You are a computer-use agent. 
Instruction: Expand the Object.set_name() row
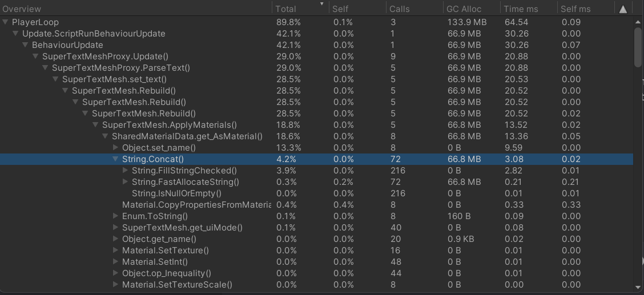click(115, 148)
